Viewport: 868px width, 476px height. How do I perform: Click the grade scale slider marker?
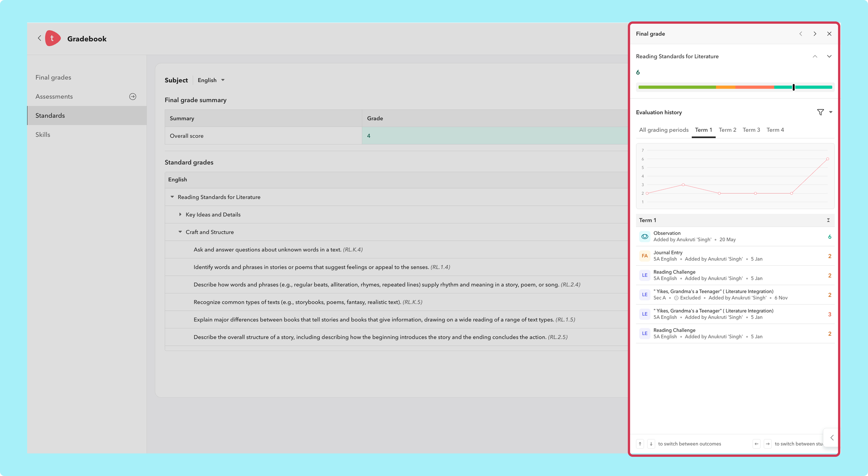coord(794,87)
